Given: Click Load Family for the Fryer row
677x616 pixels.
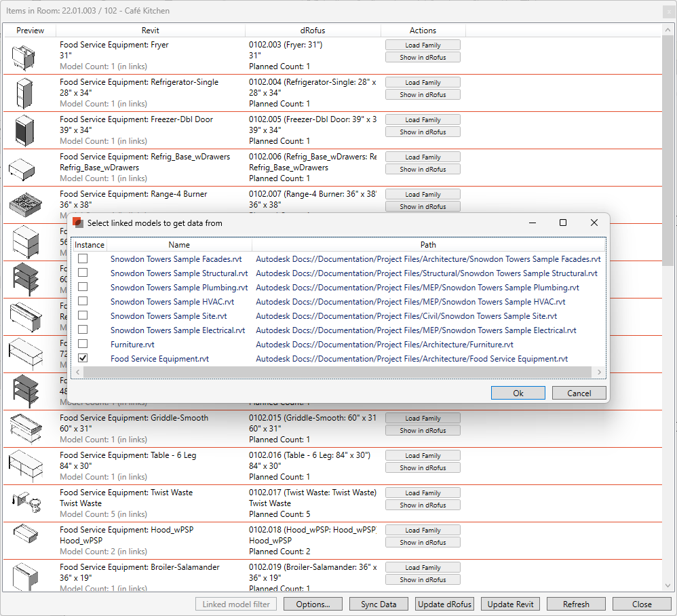Looking at the screenshot, I should (423, 45).
